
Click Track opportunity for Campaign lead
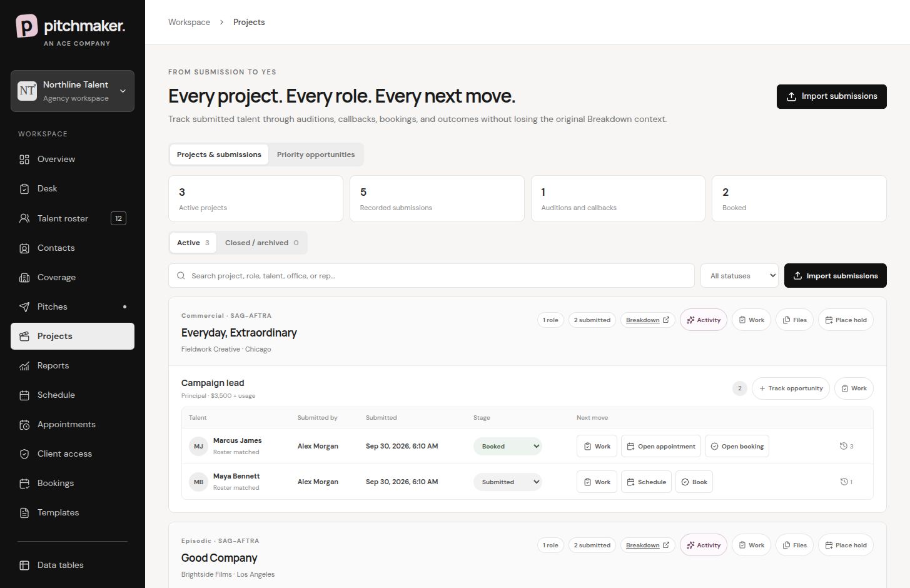click(x=791, y=388)
